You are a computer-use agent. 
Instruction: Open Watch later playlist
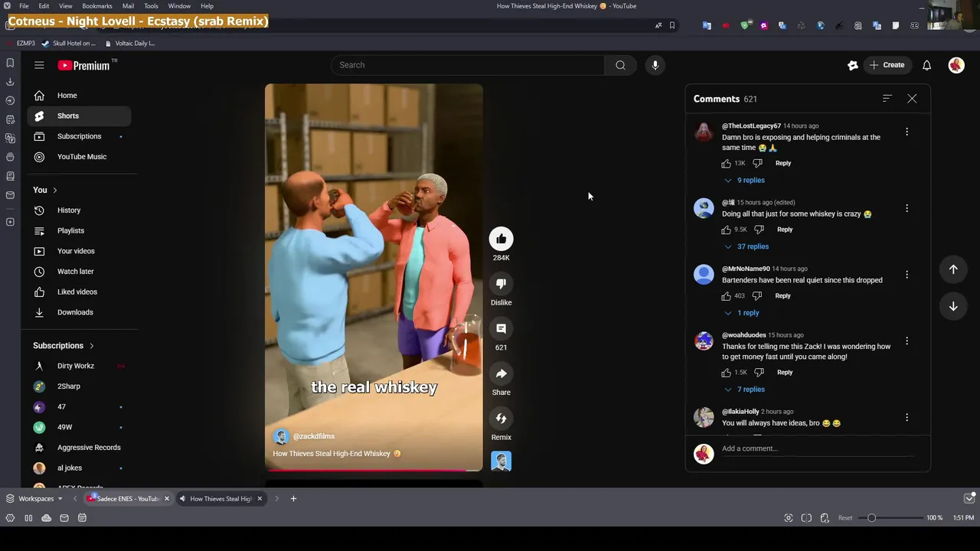click(79, 272)
